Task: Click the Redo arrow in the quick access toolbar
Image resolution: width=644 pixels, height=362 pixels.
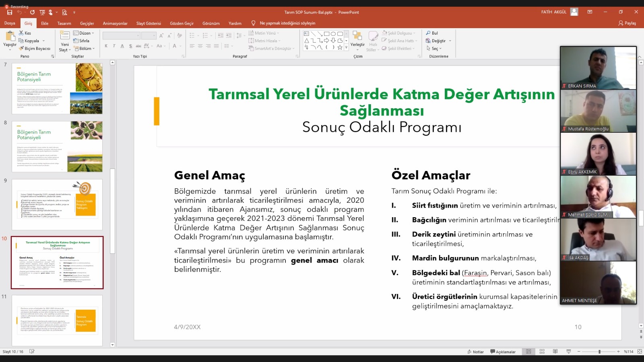Action: (32, 12)
